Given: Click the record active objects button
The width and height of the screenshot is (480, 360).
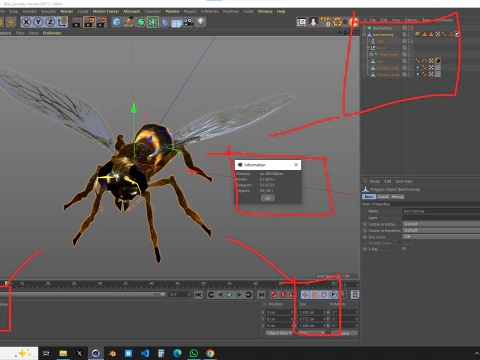Looking at the screenshot, I should [x=274, y=295].
